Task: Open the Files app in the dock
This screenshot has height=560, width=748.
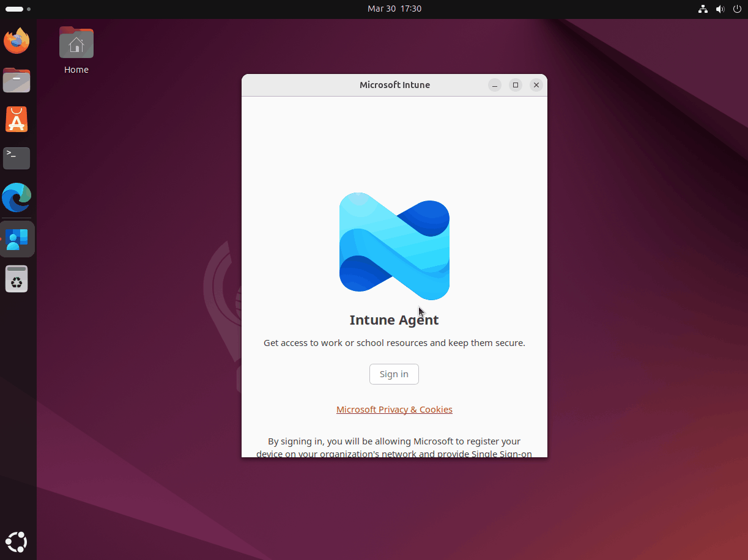Action: click(x=17, y=80)
